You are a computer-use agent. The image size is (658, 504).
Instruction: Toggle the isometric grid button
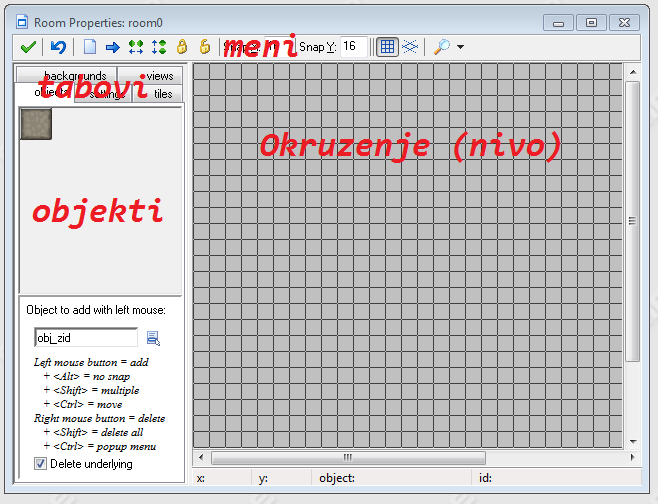click(410, 47)
